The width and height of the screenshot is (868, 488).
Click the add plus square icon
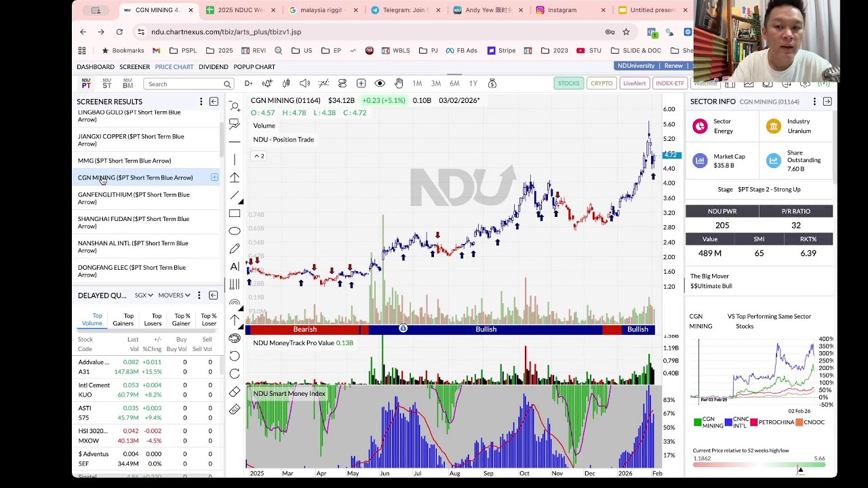[x=361, y=83]
